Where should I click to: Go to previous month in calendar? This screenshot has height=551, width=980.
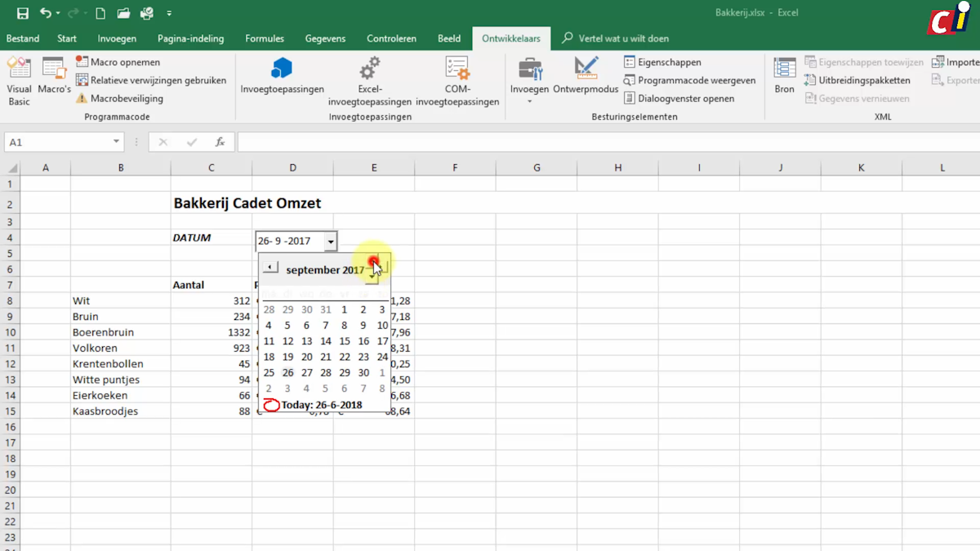(270, 268)
